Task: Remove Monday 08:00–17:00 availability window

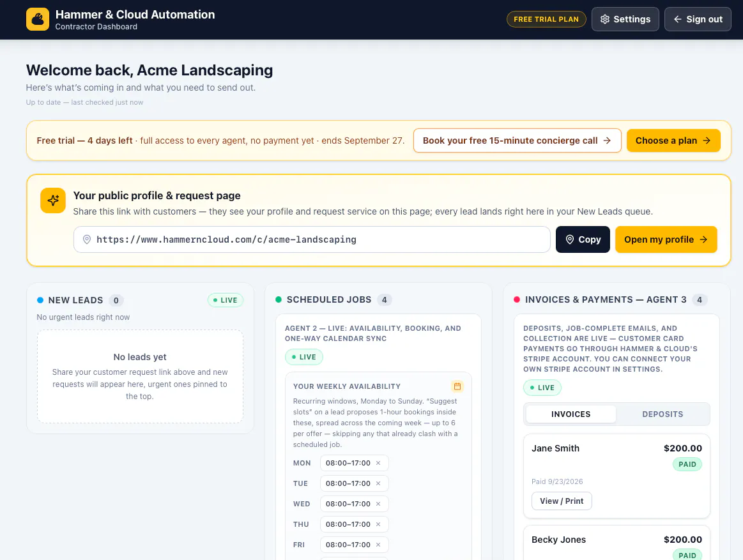Action: click(x=378, y=463)
